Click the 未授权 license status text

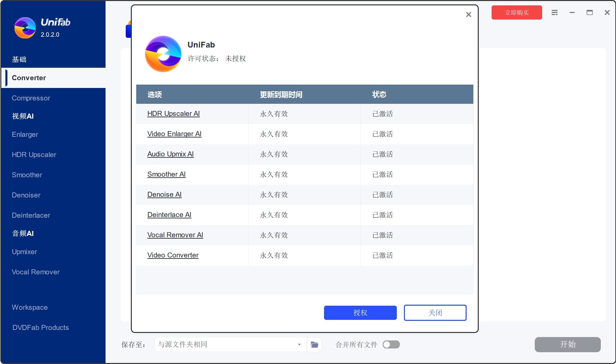click(235, 59)
